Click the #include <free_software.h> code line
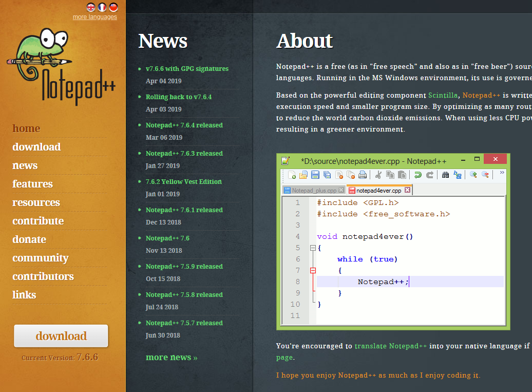 click(384, 214)
